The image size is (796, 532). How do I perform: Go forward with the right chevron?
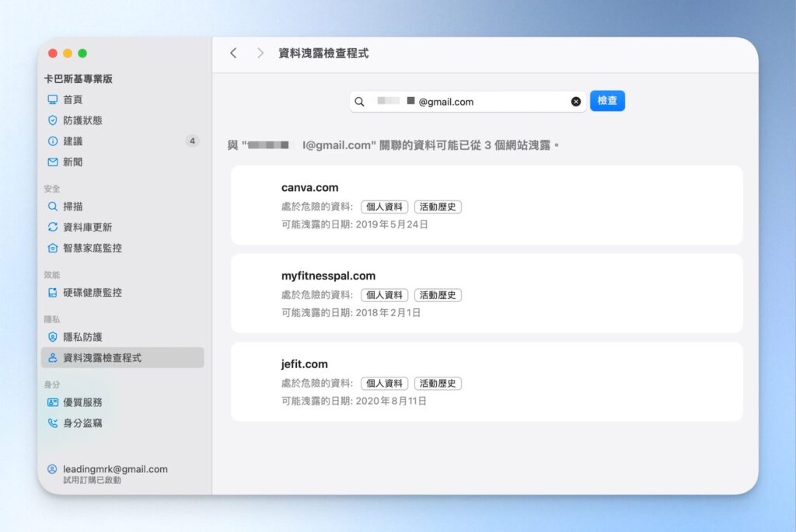(x=260, y=53)
